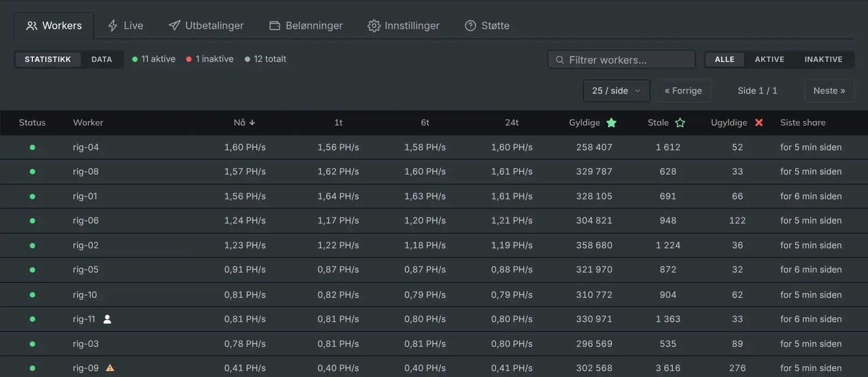Click the green status dot of rig-05
This screenshot has width=868, height=377.
click(x=32, y=270)
